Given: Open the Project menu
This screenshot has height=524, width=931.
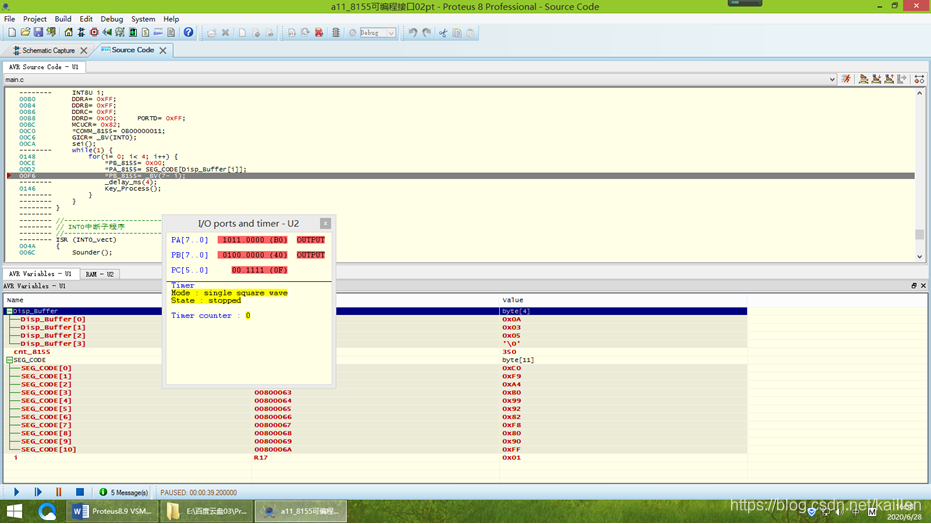Looking at the screenshot, I should (x=34, y=19).
